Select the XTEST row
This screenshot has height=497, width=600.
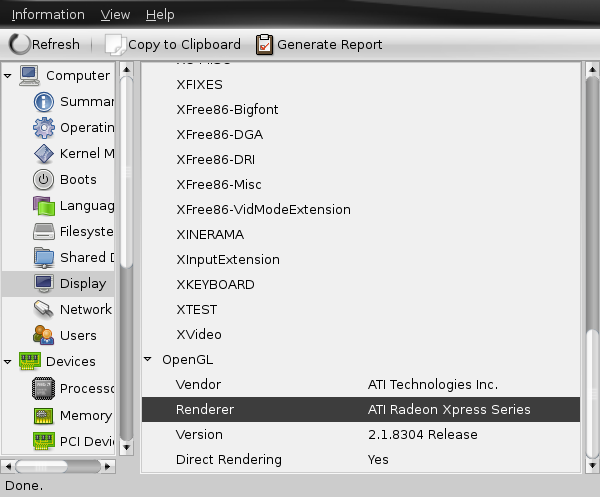pyautogui.click(x=361, y=310)
